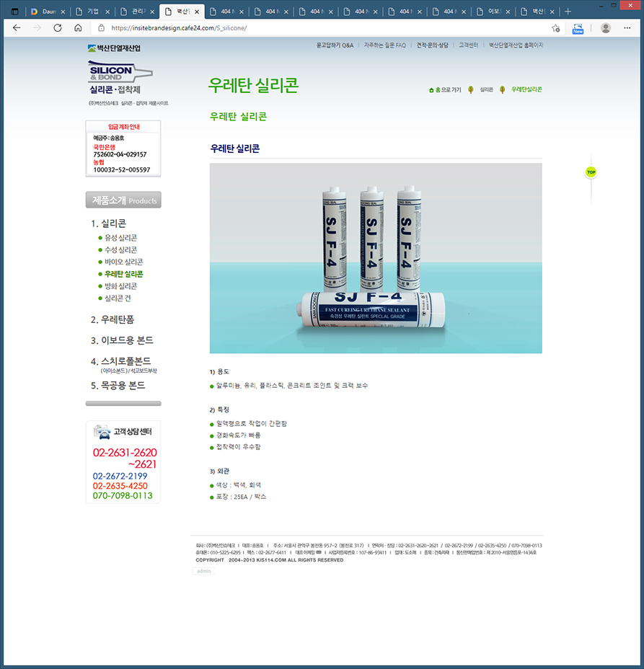Open browser settings ellipsis menu
The image size is (644, 669).
pos(630,28)
